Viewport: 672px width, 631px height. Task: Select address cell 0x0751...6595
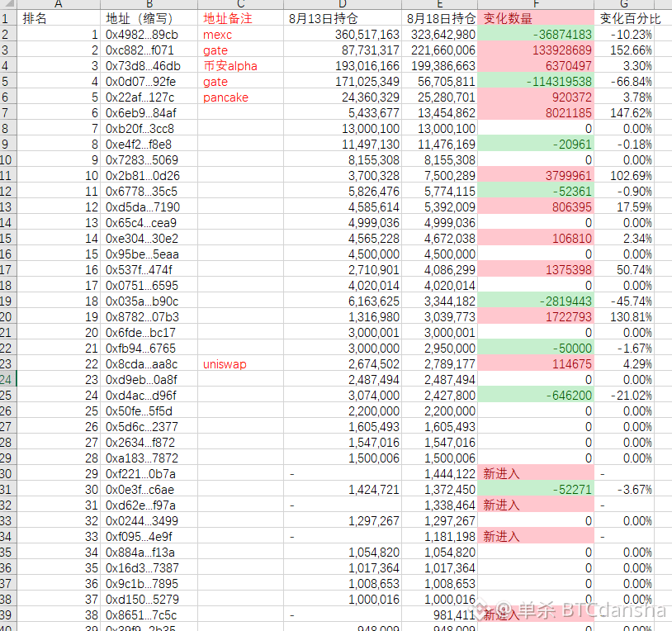pyautogui.click(x=149, y=286)
